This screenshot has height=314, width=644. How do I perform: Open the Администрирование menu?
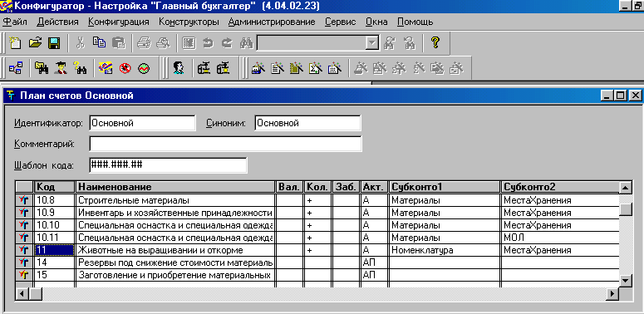[272, 22]
